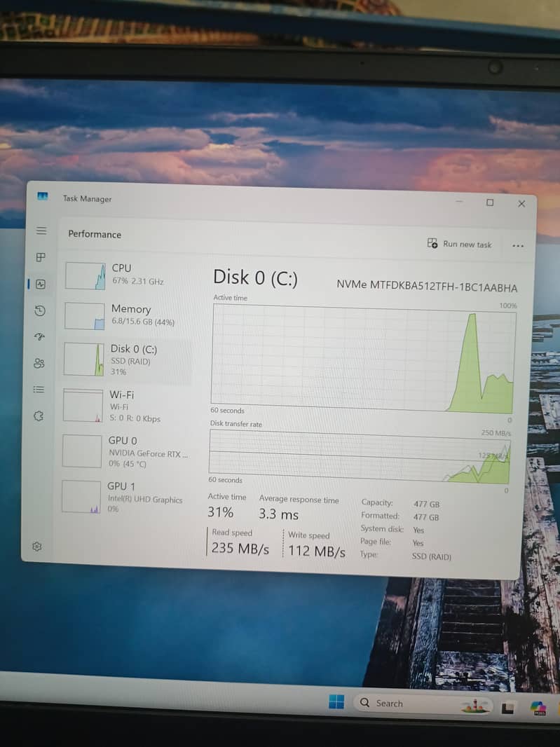Screen dimensions: 560x747
Task: Click the Formatted 477 GB value
Action: (426, 517)
